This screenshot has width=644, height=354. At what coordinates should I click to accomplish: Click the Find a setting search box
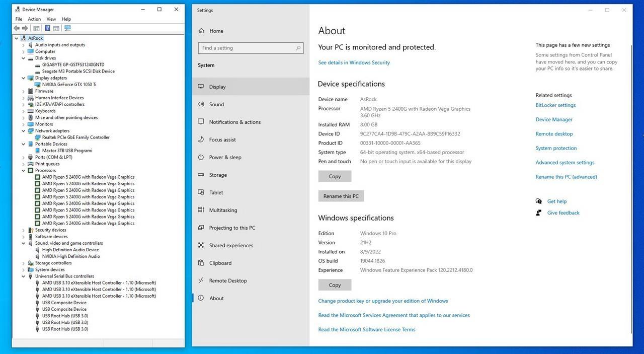pyautogui.click(x=251, y=48)
